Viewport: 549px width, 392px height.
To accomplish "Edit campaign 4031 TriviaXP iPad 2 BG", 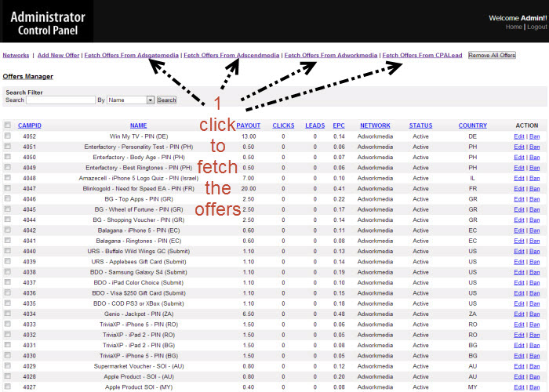I will (x=519, y=346).
